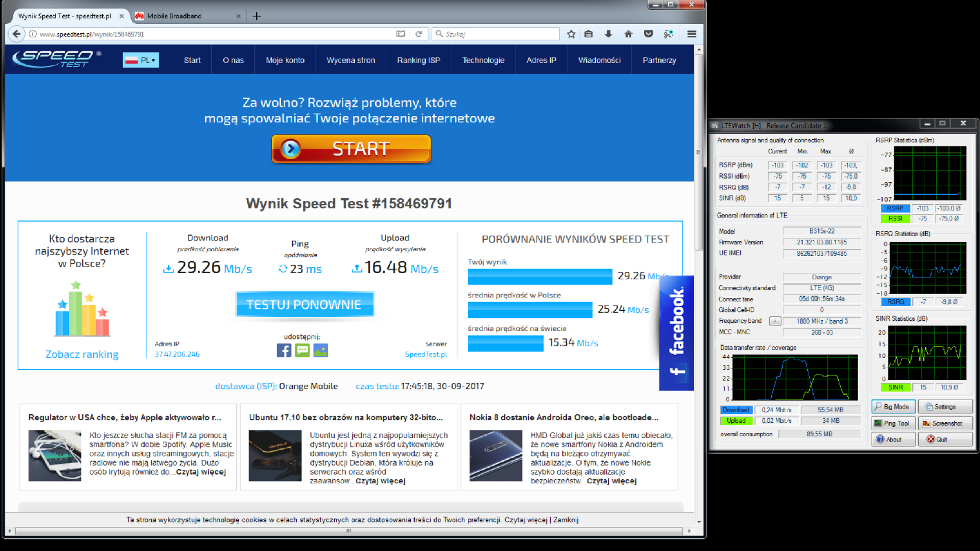Viewport: 980px width, 551px height.
Task: Open the bookmarks library icon
Action: (589, 34)
